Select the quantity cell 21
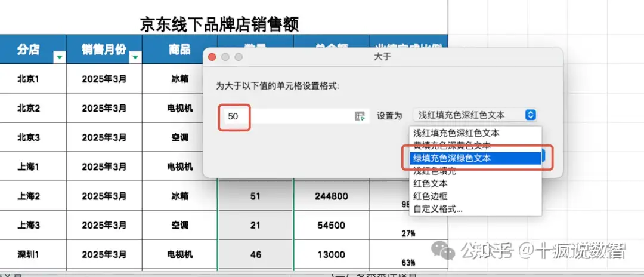Screen dimensions: 644x277 (x=255, y=225)
